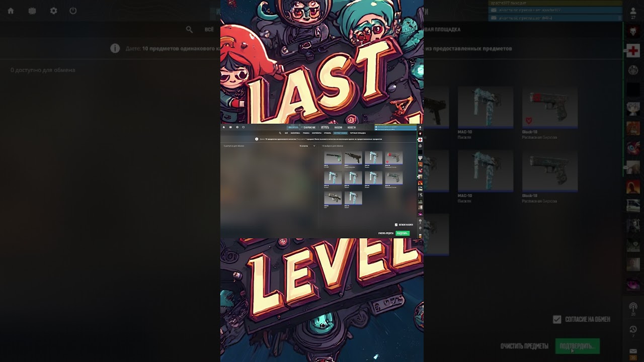The width and height of the screenshot is (644, 362).
Task: Select red cross avatar in dimmed background sidebar
Action: [633, 51]
